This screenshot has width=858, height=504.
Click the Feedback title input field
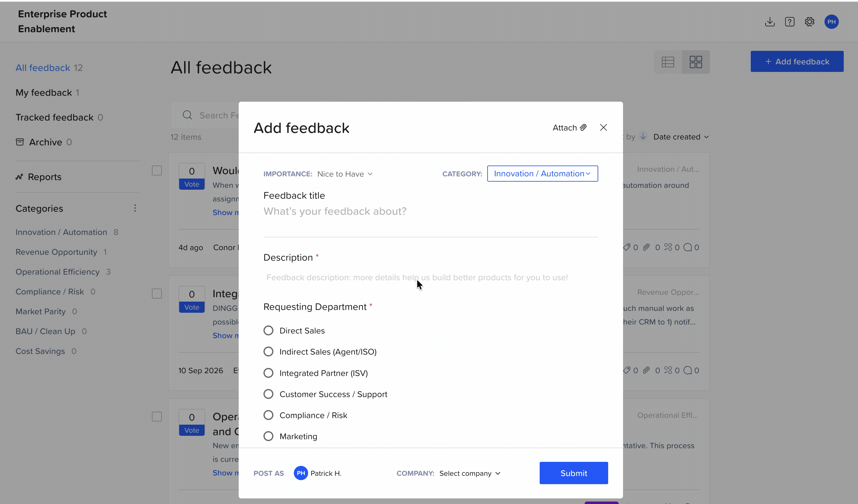(431, 211)
